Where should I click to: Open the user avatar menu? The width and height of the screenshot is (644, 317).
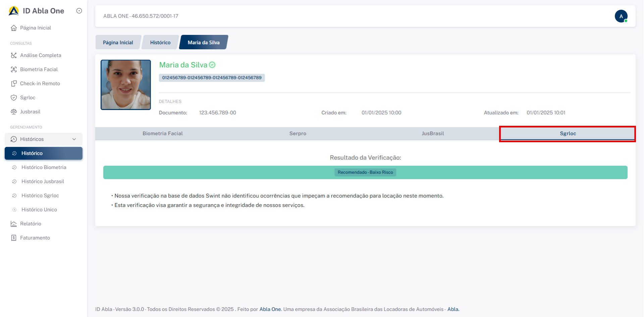tap(621, 16)
